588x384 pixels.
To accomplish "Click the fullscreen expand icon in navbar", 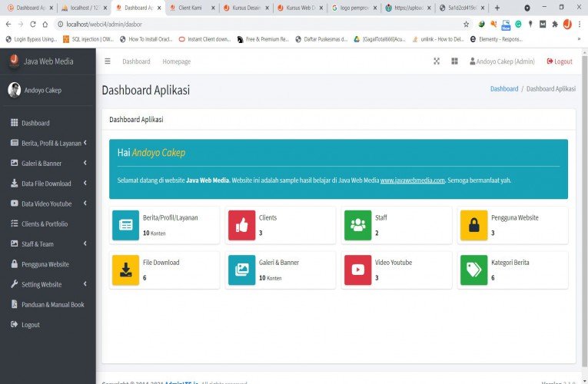I will click(x=437, y=61).
